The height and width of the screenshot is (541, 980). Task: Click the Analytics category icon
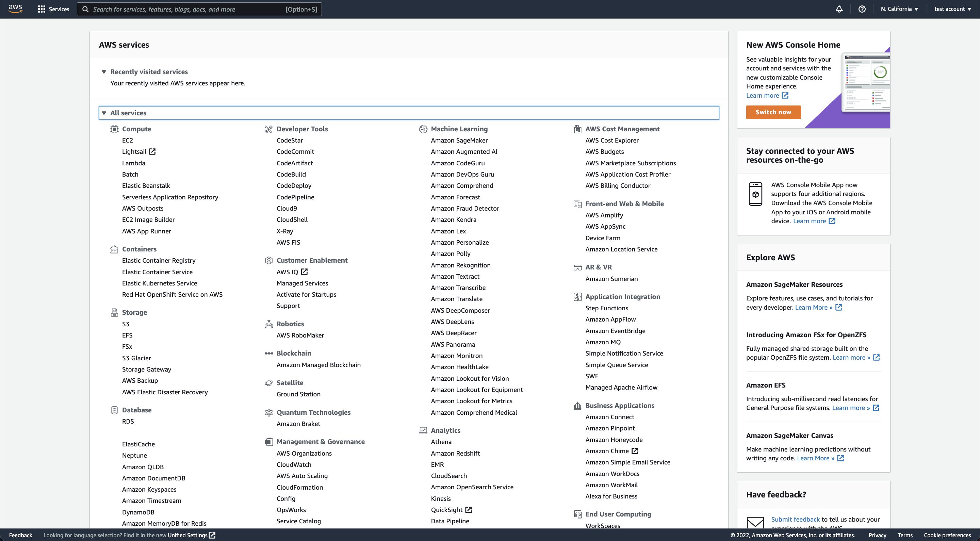(423, 430)
